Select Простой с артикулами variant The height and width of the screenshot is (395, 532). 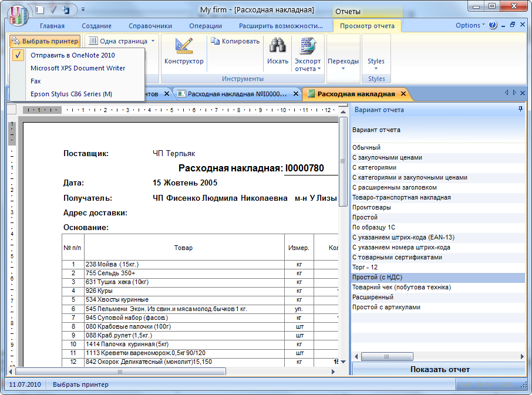point(437,307)
